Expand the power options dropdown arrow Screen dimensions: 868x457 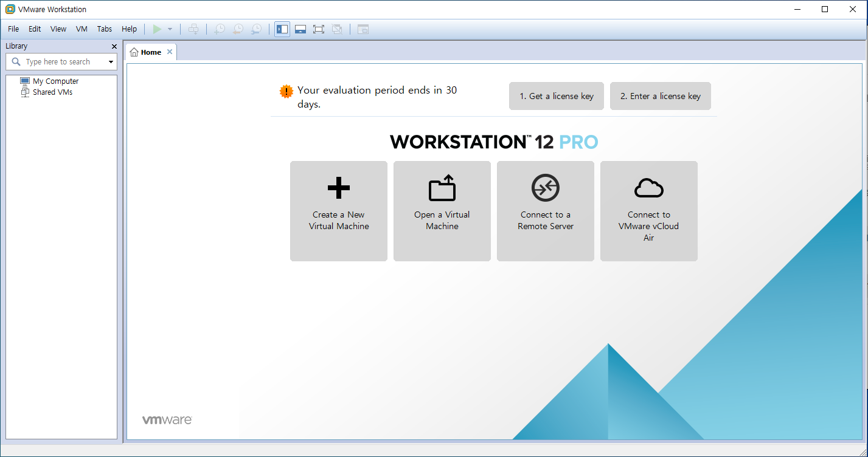170,29
